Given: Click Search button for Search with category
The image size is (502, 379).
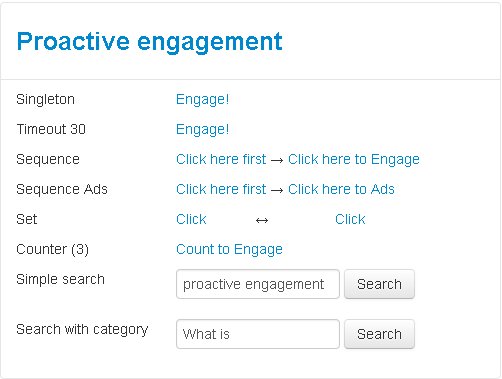Looking at the screenshot, I should pyautogui.click(x=379, y=334).
